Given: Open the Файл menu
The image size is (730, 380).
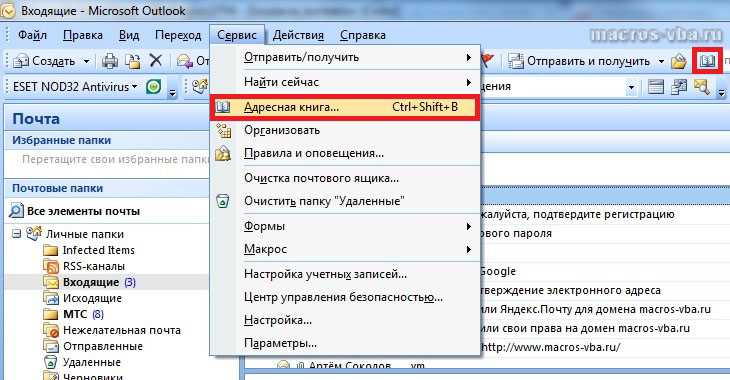Looking at the screenshot, I should 32,35.
